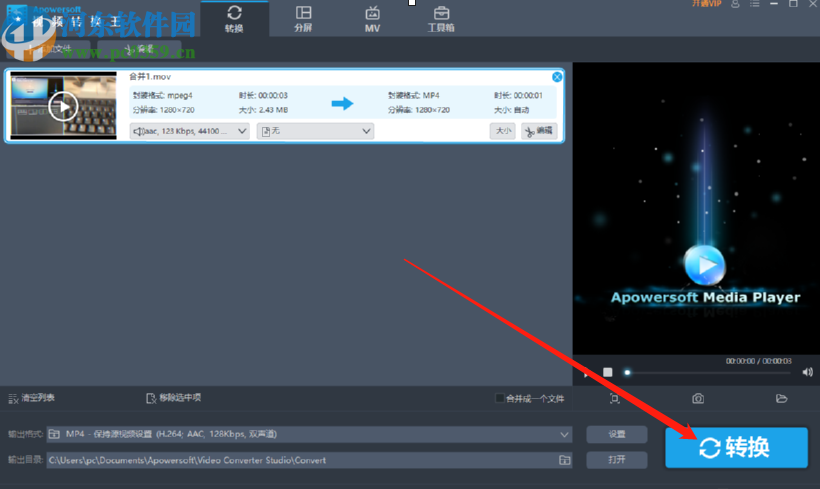Take a snapshot with the camera icon
Viewport: 820px width, 489px height.
(x=698, y=399)
